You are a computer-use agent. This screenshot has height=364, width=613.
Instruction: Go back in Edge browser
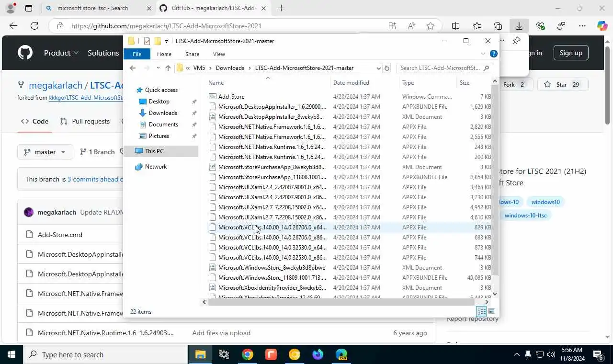pyautogui.click(x=13, y=26)
